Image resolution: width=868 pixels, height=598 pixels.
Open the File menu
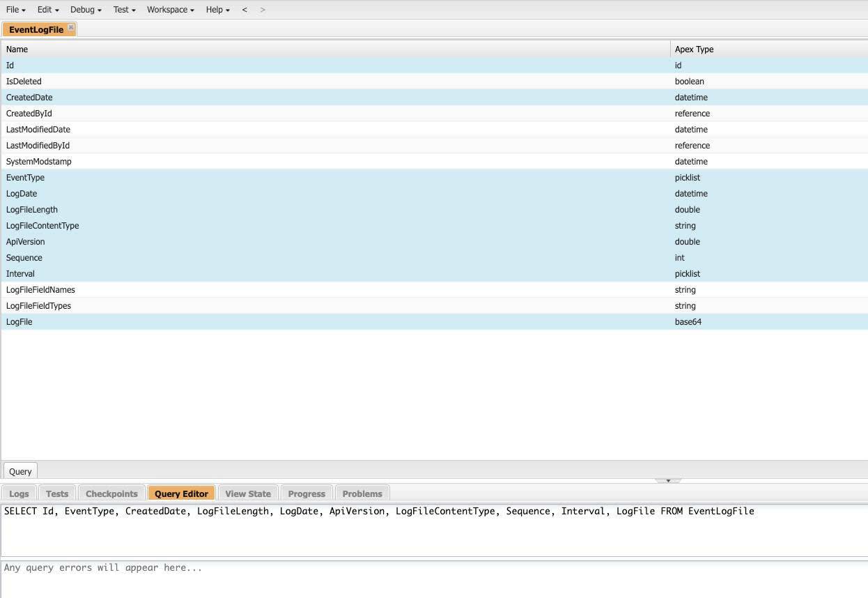coord(15,10)
